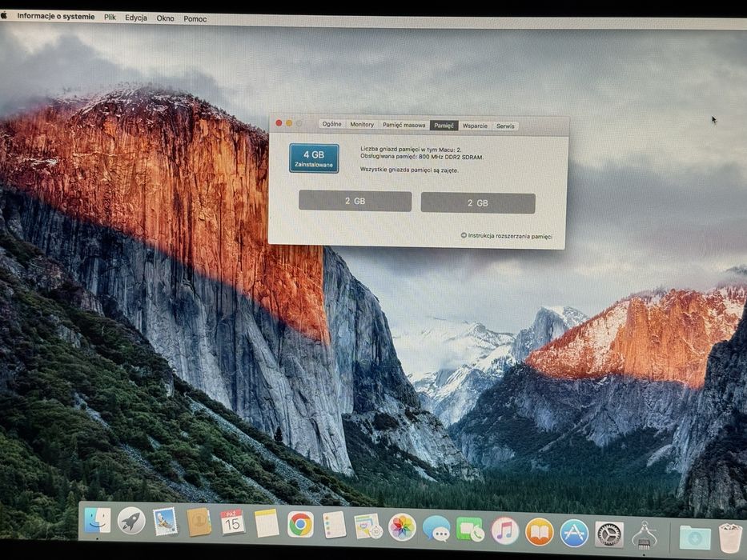Switch to the Pamięć masowa tab
Image resolution: width=747 pixels, height=560 pixels.
tap(404, 125)
